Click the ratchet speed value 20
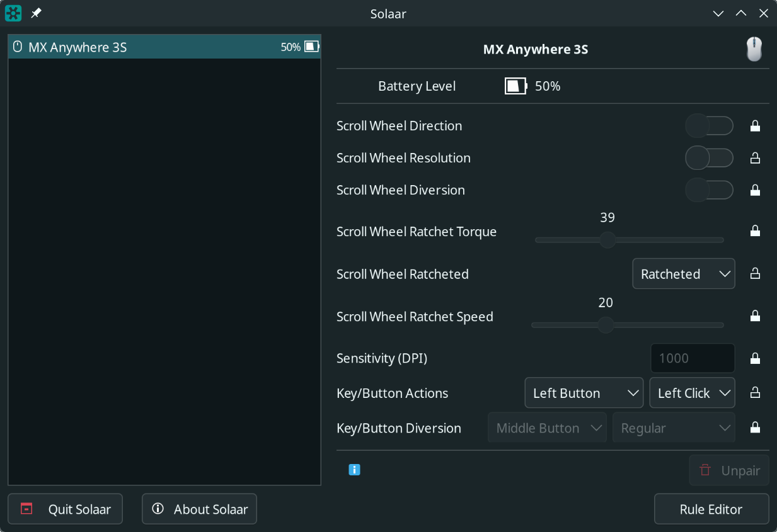 606,303
